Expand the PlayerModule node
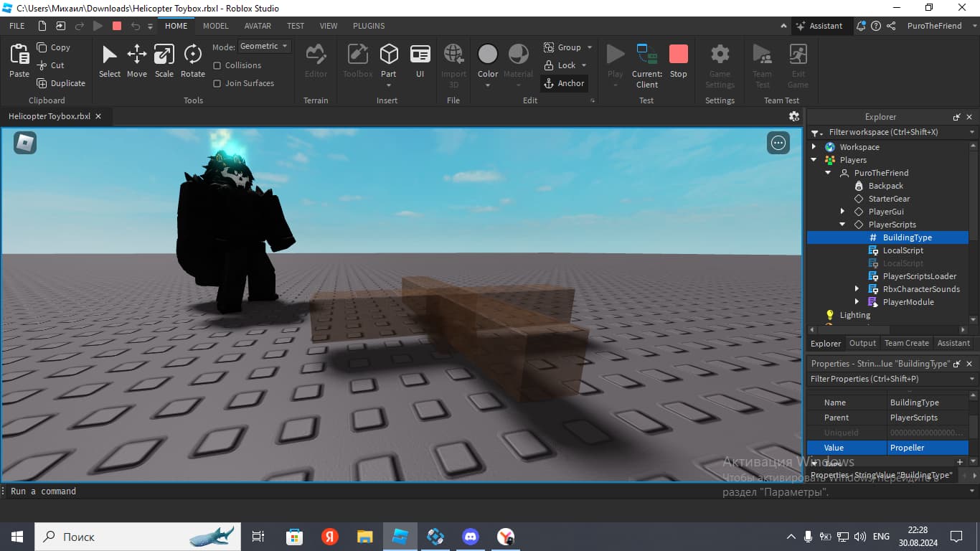Image resolution: width=980 pixels, height=551 pixels. tap(857, 302)
